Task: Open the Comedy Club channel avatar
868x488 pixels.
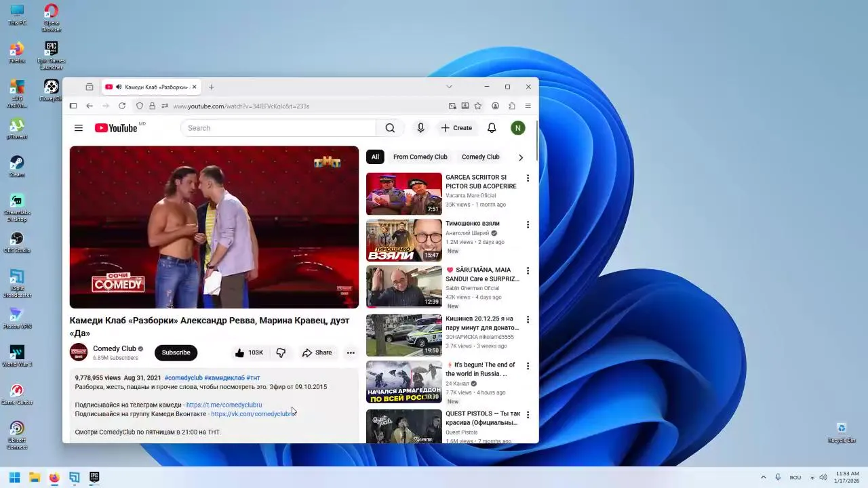Action: [x=79, y=352]
